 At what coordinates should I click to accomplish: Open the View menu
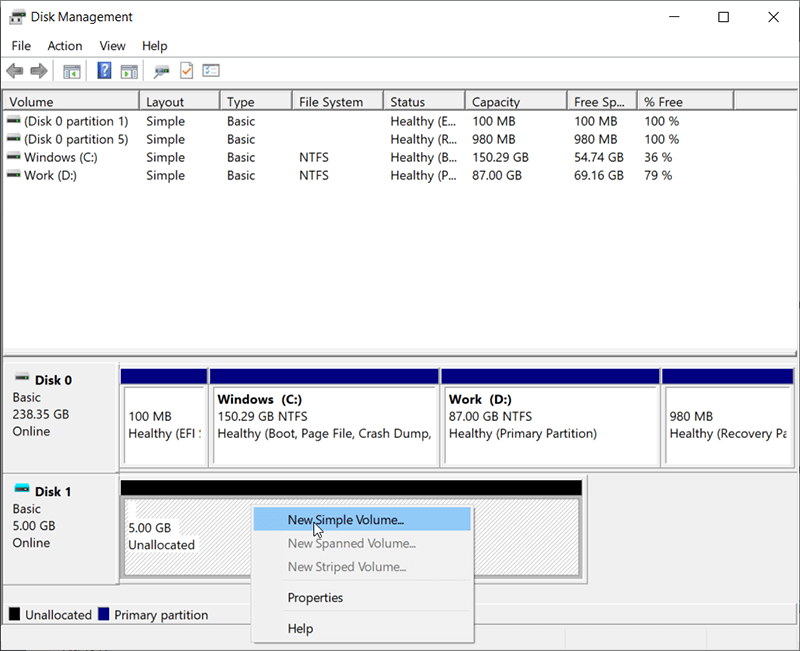click(x=111, y=46)
